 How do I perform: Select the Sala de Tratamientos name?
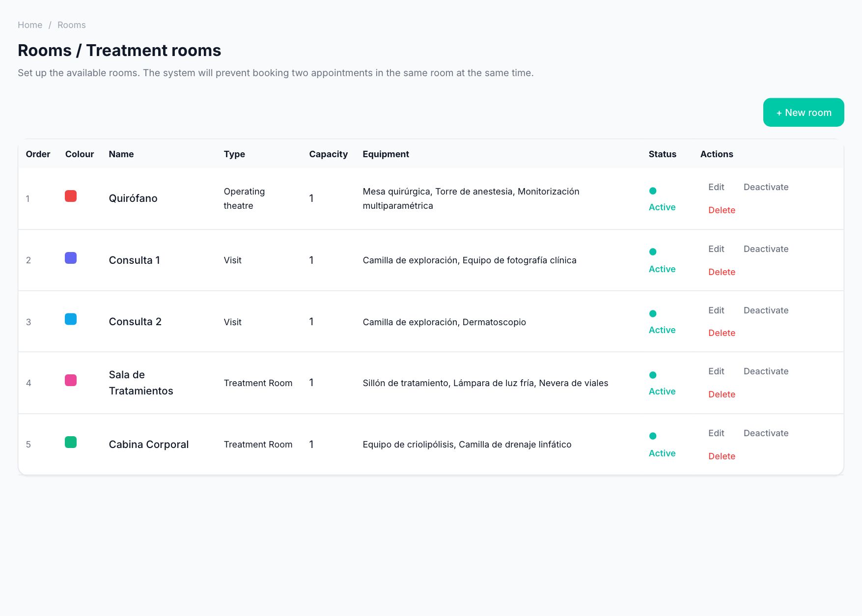pyautogui.click(x=141, y=383)
